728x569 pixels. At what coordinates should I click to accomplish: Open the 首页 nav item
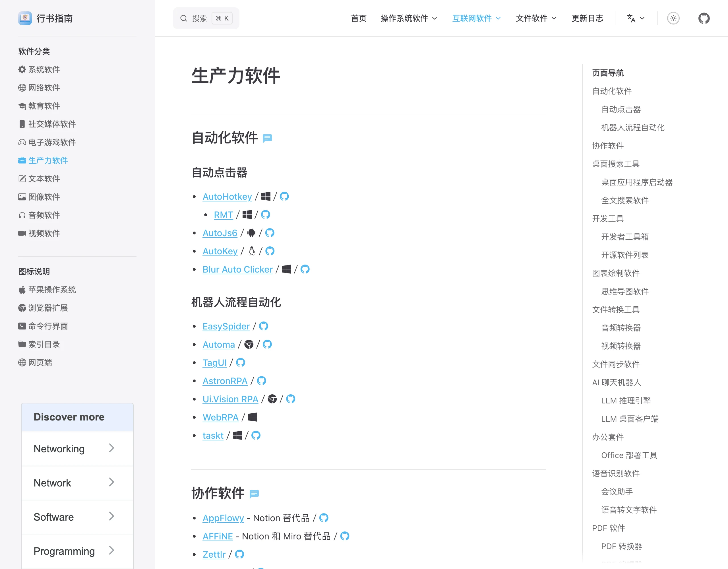(359, 18)
